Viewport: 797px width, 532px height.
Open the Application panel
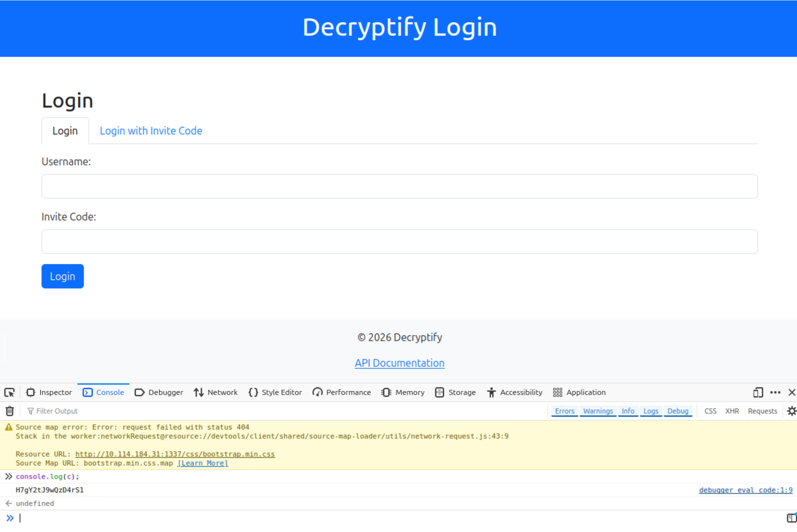click(580, 393)
